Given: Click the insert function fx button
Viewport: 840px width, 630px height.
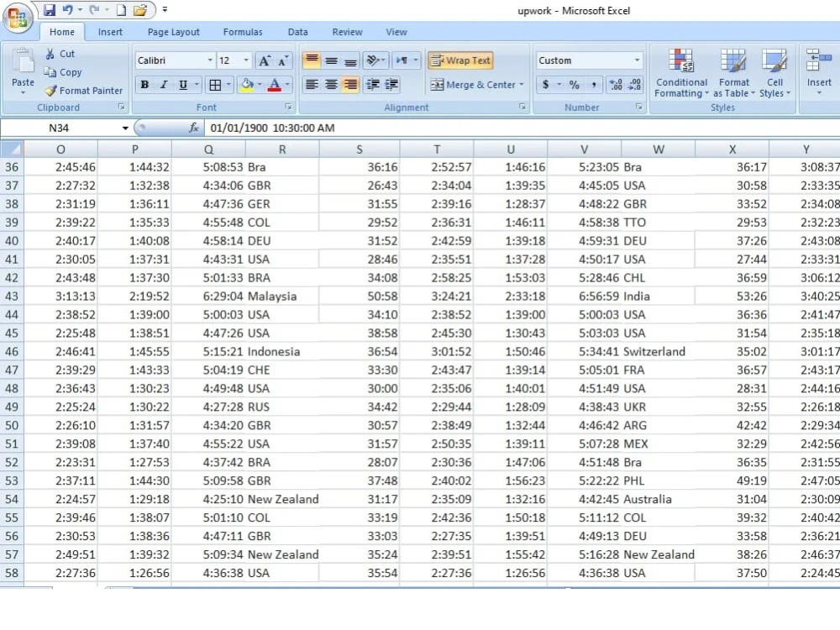Looking at the screenshot, I should (x=193, y=128).
